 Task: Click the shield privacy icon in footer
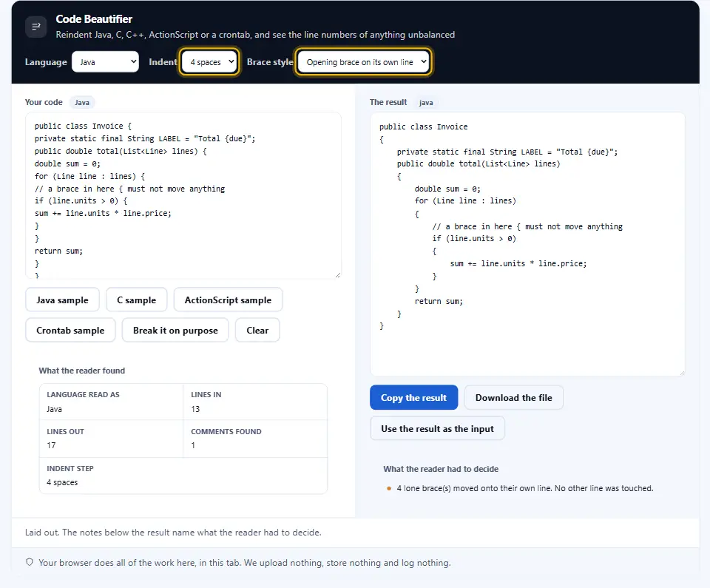pos(30,562)
